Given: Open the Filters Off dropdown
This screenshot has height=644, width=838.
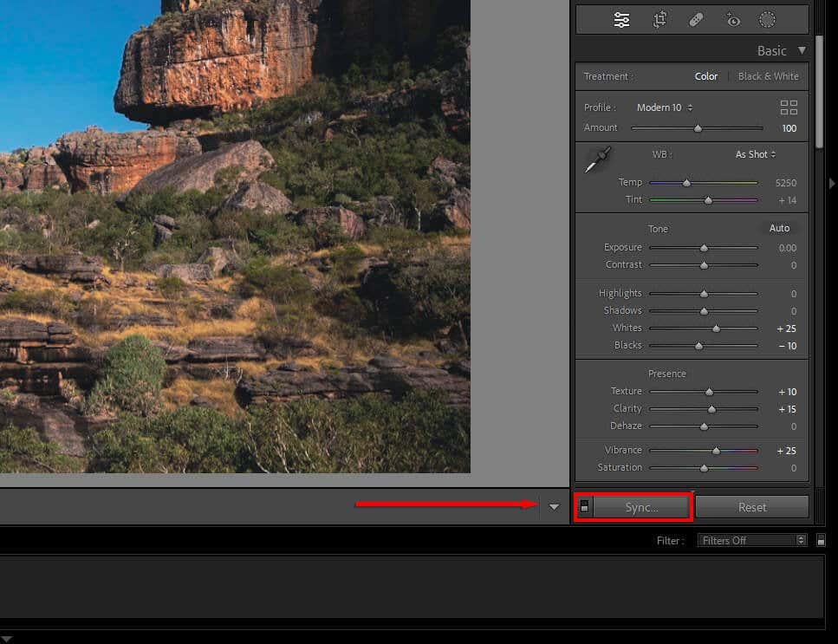Looking at the screenshot, I should click(x=752, y=540).
